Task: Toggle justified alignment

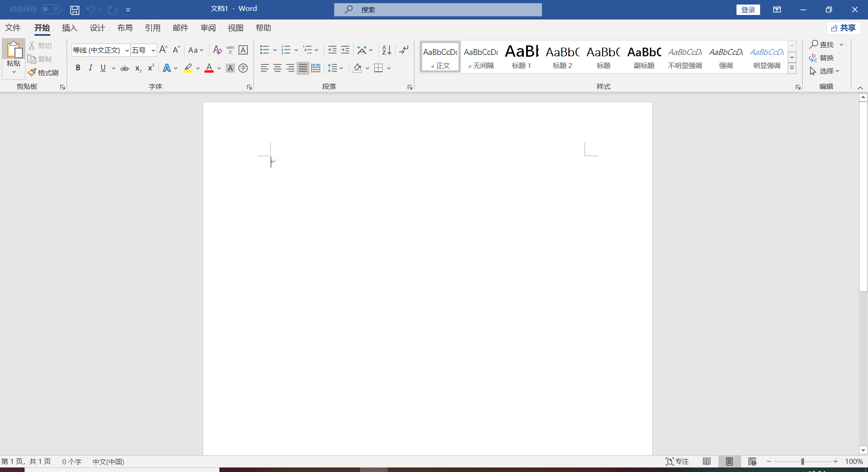Action: click(x=303, y=68)
